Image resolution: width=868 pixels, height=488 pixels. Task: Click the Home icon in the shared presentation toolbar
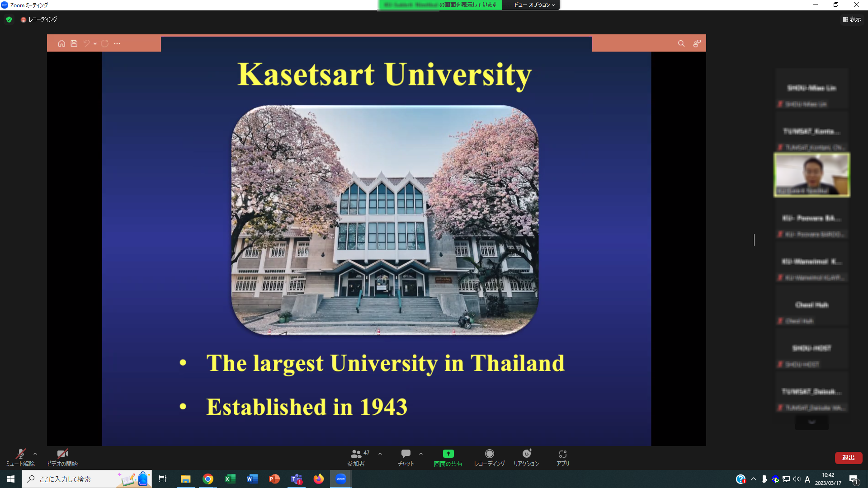point(61,43)
